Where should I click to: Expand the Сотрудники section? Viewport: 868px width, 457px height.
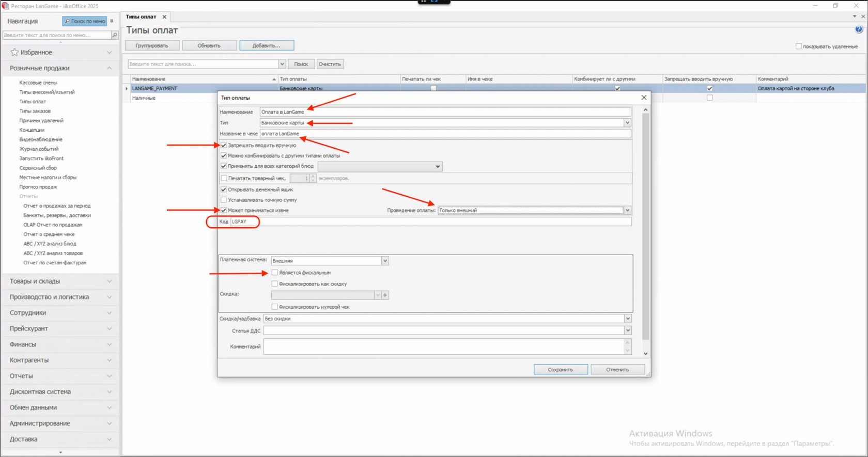click(x=60, y=313)
